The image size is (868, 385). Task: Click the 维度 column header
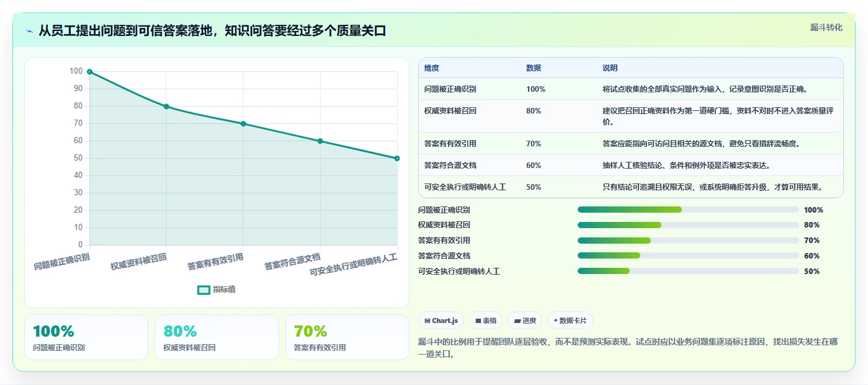432,68
